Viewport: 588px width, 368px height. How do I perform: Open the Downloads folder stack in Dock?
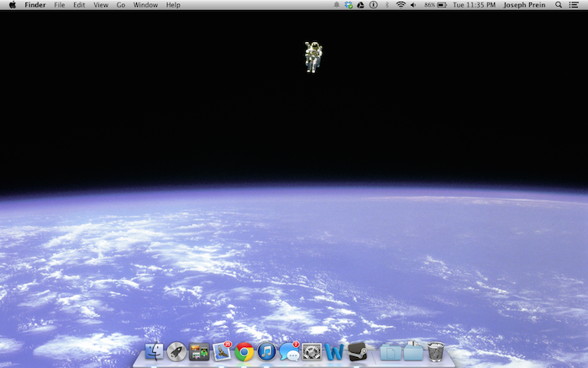[413, 351]
